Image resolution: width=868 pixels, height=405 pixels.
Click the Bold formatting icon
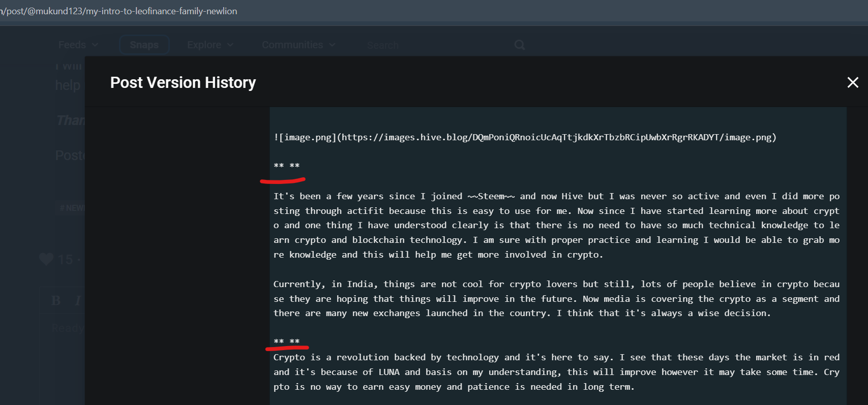56,300
